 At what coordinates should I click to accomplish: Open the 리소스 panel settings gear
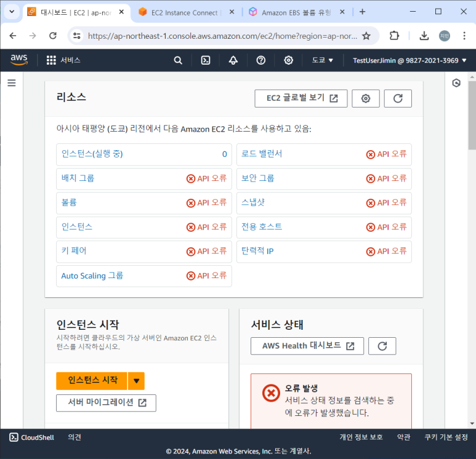[366, 98]
